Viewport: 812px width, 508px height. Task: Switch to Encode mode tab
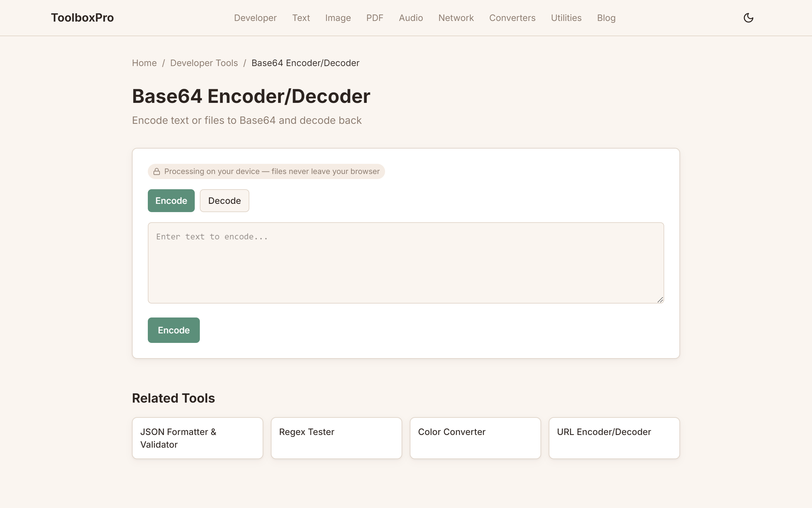click(171, 201)
